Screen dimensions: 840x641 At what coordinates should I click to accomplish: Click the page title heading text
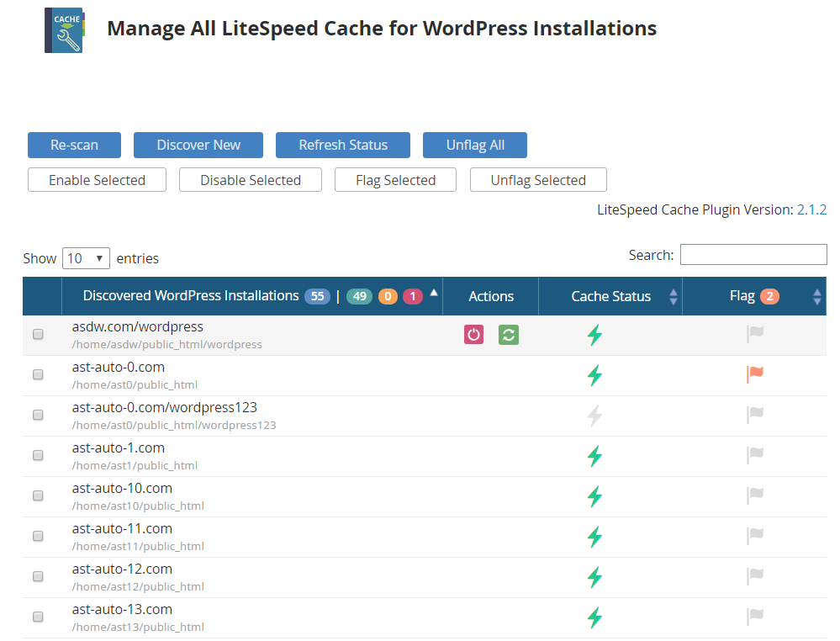pos(382,29)
